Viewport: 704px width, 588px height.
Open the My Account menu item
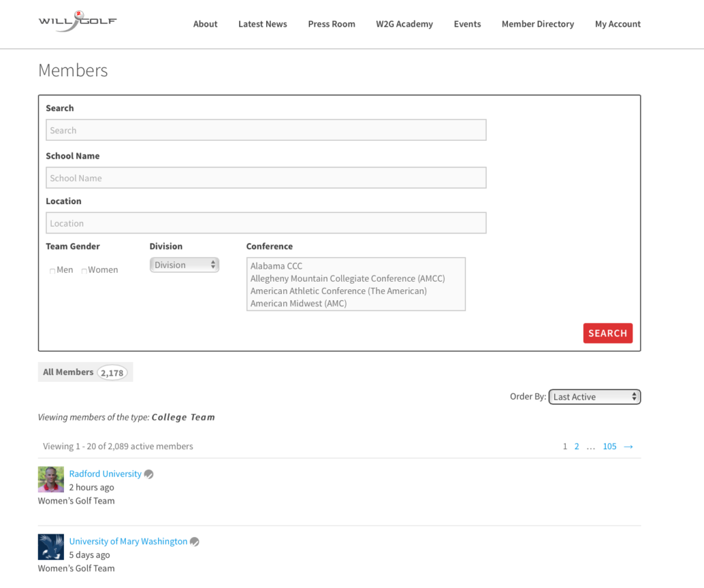point(618,24)
